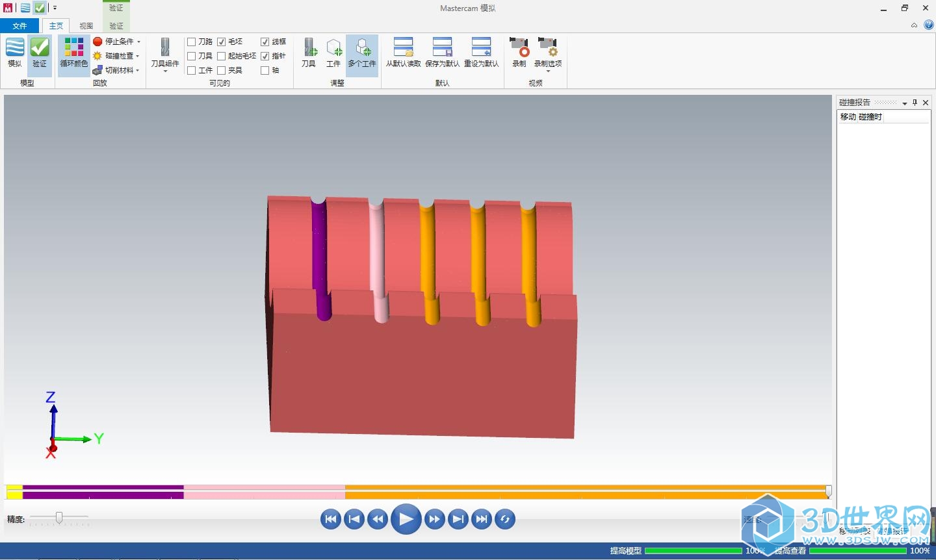Select the 多个工件 multiple workpieces icon
Viewport: 936px width, 560px height.
[362, 47]
